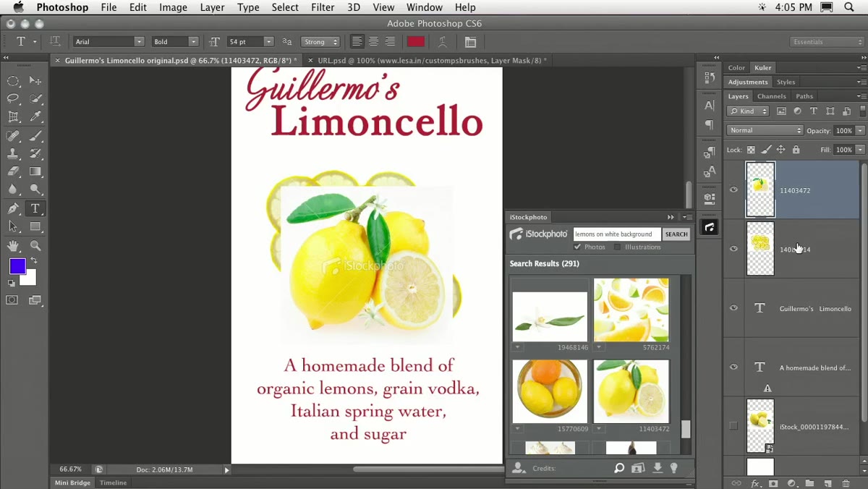868x489 pixels.
Task: Open the Opacity 100% dropdown arrow
Action: pyautogui.click(x=860, y=130)
